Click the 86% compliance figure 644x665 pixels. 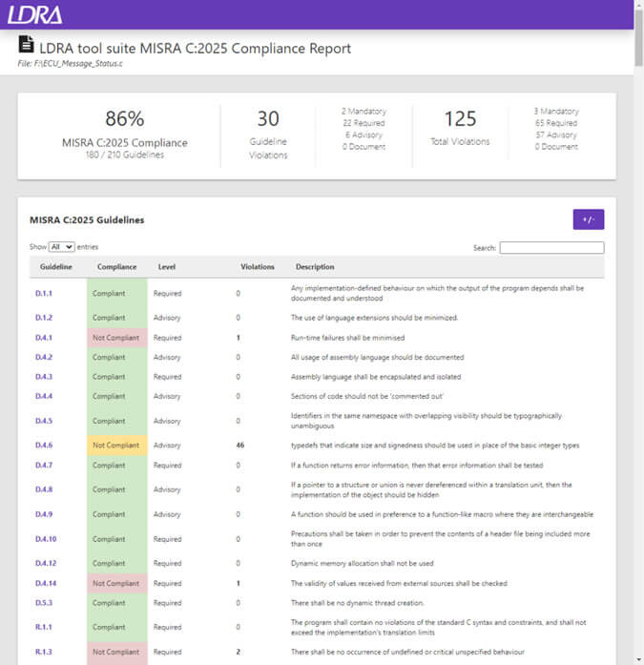point(125,118)
